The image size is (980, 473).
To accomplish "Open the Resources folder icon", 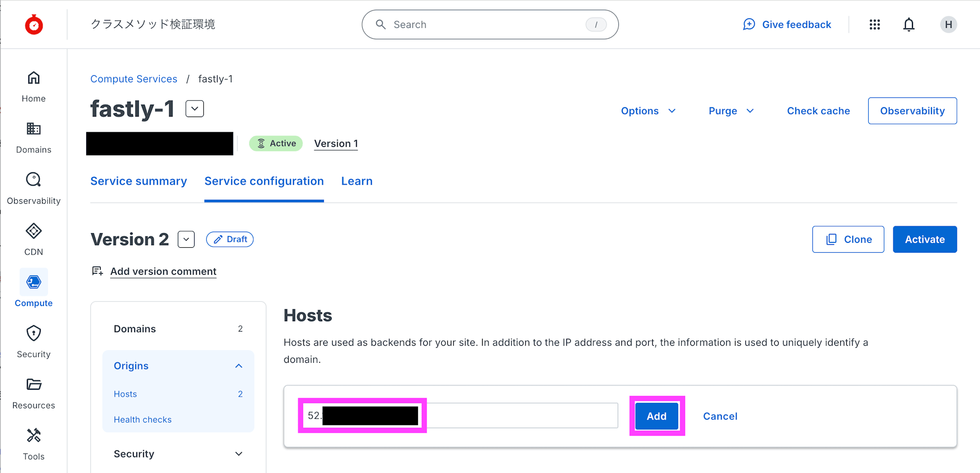I will 33,384.
